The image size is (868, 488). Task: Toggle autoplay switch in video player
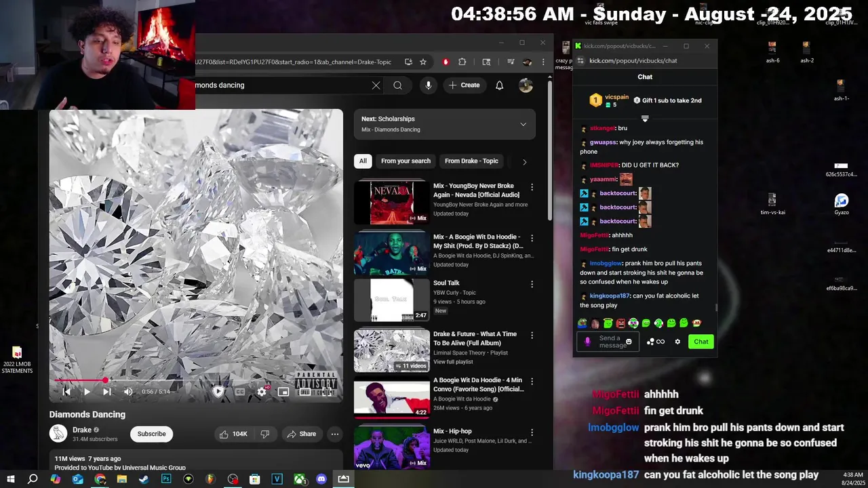[218, 391]
